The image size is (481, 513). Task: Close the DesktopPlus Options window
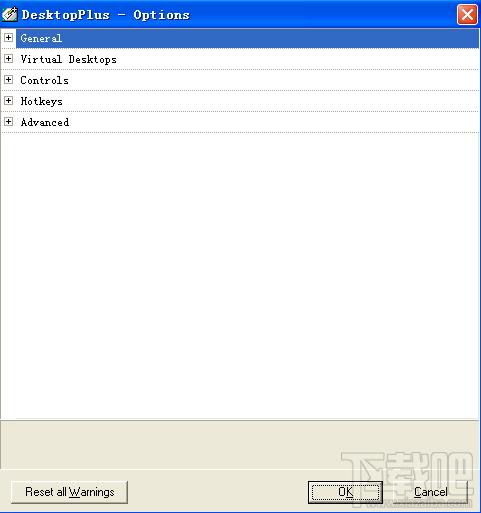467,15
